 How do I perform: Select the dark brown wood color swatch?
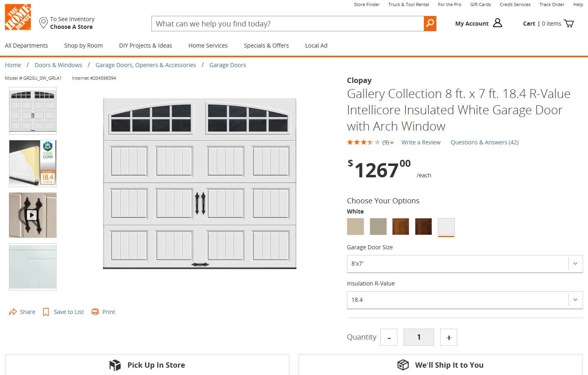[423, 227]
